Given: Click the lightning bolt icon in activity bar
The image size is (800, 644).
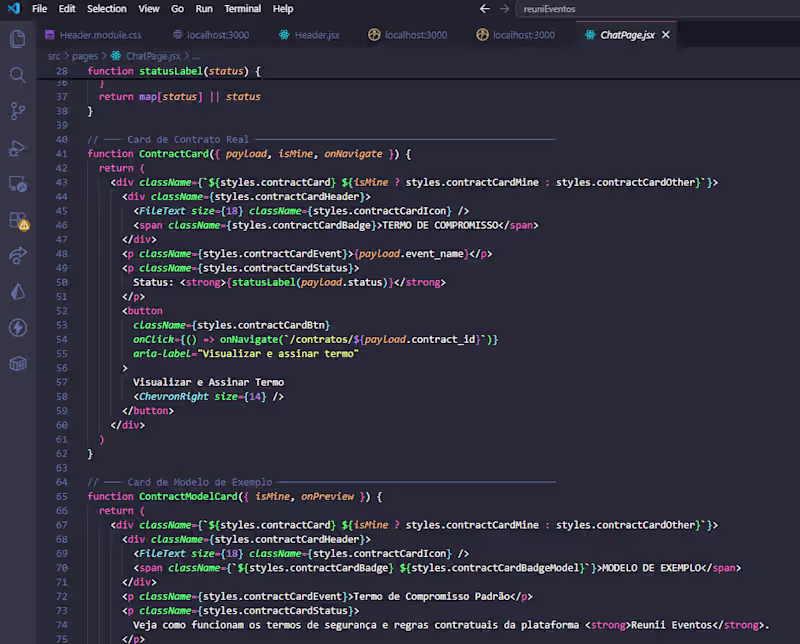Looking at the screenshot, I should click(18, 328).
